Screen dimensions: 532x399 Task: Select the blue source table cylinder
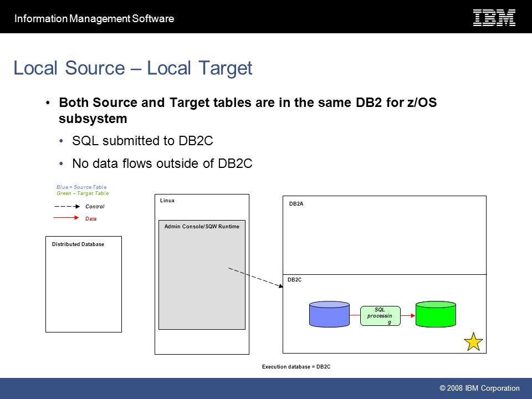tap(329, 314)
